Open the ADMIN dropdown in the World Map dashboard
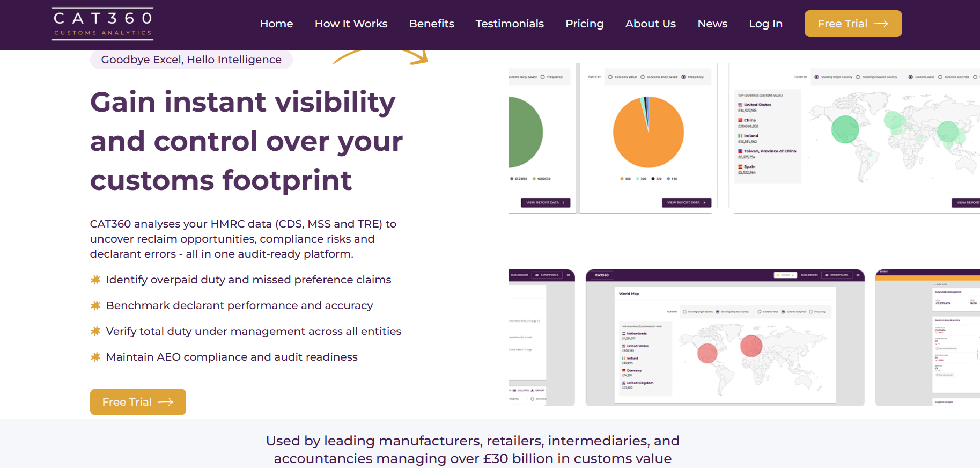Image resolution: width=980 pixels, height=468 pixels. point(785,275)
